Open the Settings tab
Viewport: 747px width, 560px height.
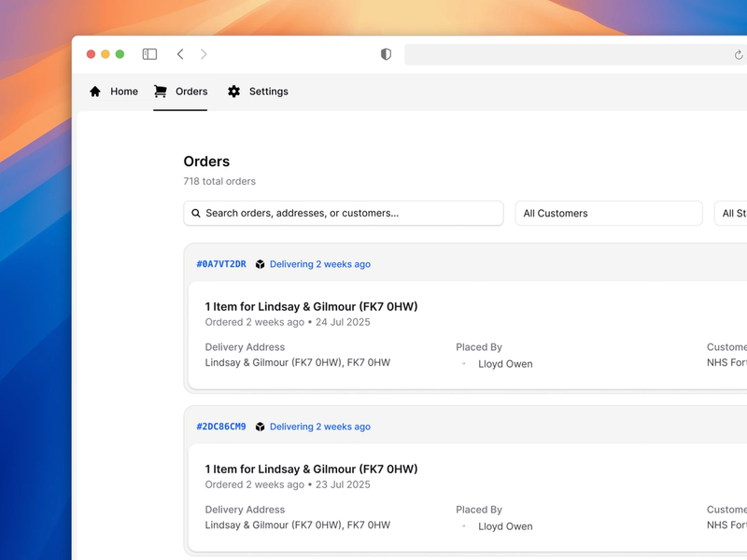(258, 91)
